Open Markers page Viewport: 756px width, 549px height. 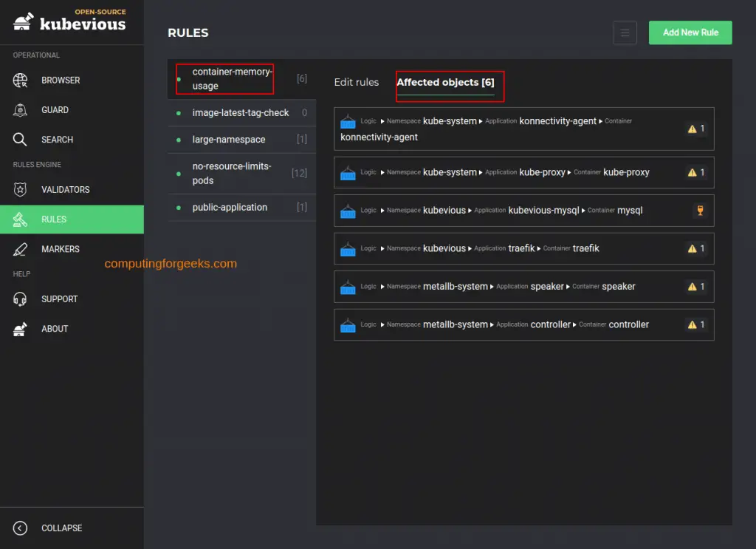click(x=72, y=249)
